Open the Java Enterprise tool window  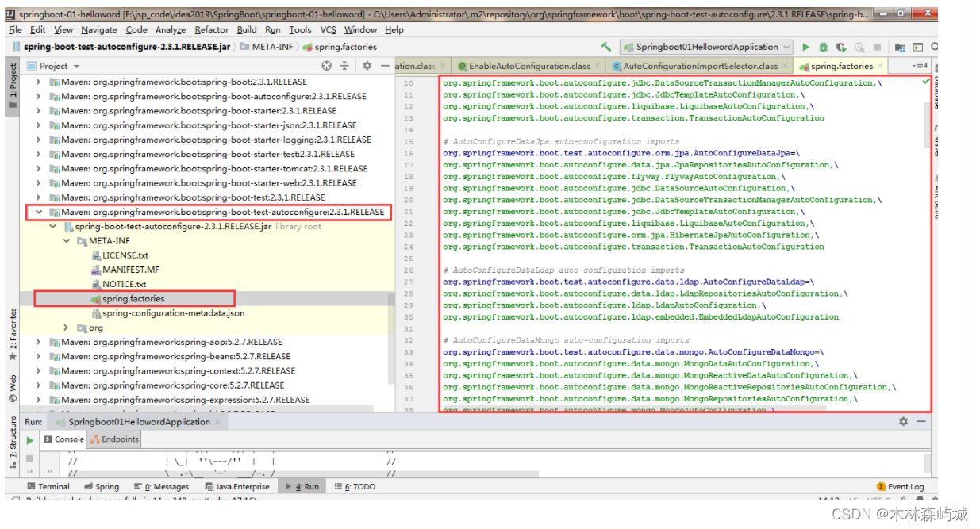(236, 487)
